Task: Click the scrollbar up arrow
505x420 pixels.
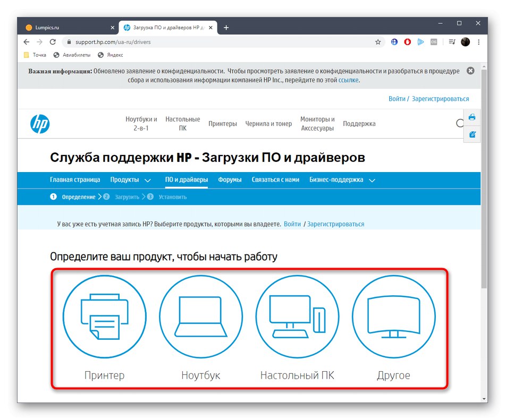Action: click(x=484, y=66)
